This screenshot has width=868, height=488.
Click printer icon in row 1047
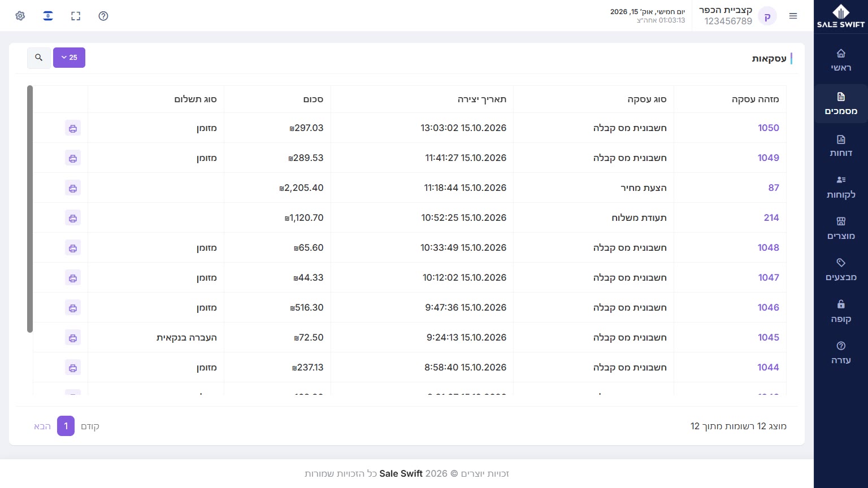tap(73, 277)
